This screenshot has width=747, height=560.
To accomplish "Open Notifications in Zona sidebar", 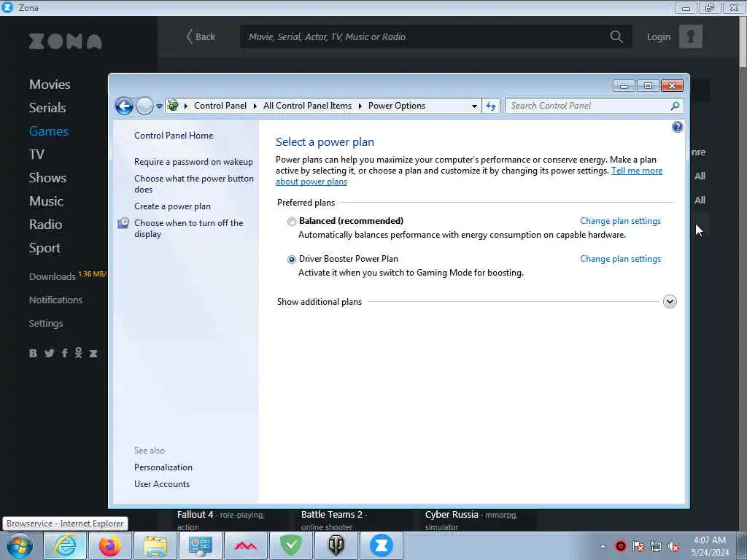I will point(55,300).
